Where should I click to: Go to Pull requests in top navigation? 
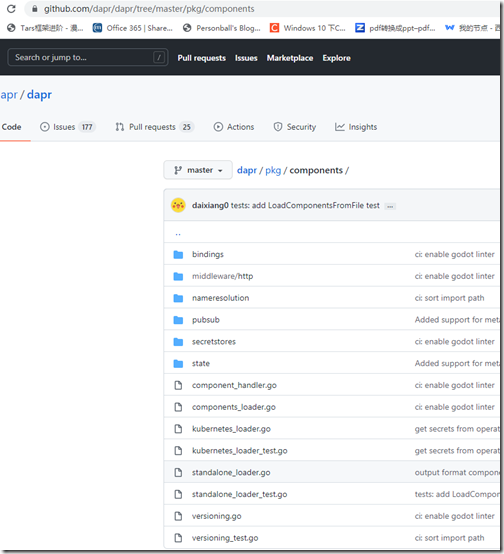pos(201,58)
